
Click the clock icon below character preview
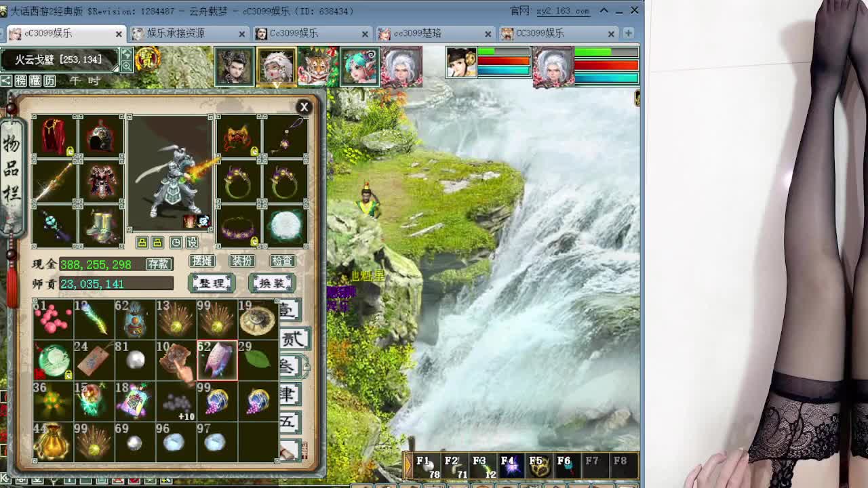pos(176,242)
